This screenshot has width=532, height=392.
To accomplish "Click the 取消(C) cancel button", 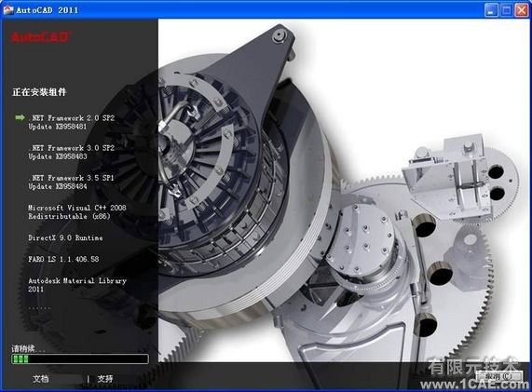I will tap(498, 376).
